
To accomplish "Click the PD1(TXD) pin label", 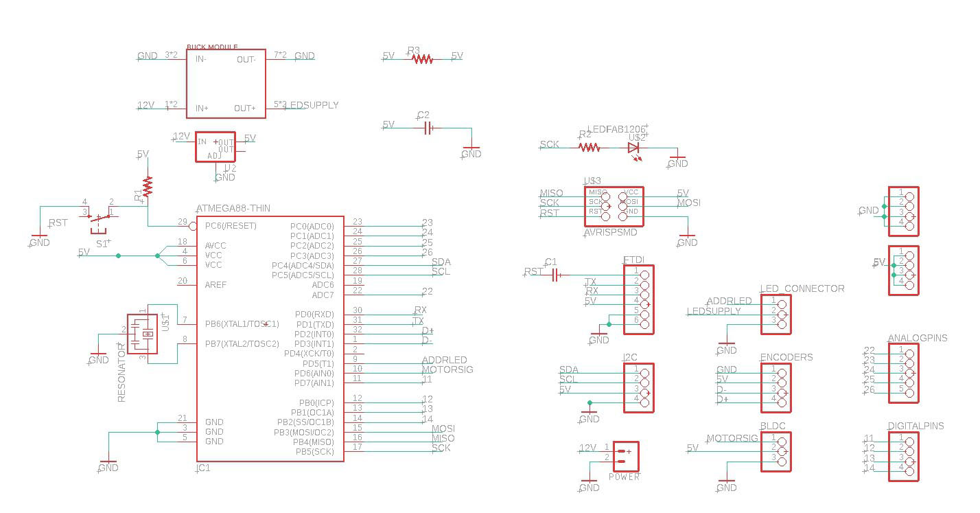I will [314, 323].
